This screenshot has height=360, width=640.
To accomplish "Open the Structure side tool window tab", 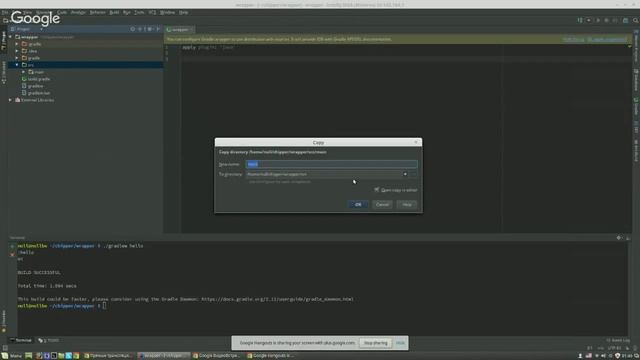I will pyautogui.click(x=4, y=73).
